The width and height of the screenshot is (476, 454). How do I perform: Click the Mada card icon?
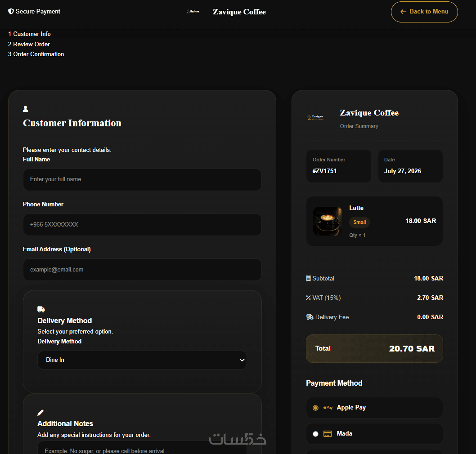point(328,434)
